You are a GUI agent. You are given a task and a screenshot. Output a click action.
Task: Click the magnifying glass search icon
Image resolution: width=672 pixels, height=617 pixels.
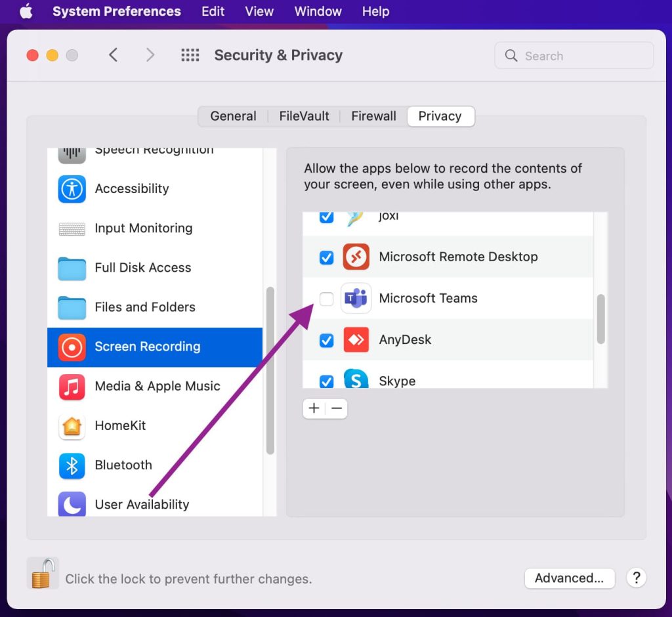[511, 55]
